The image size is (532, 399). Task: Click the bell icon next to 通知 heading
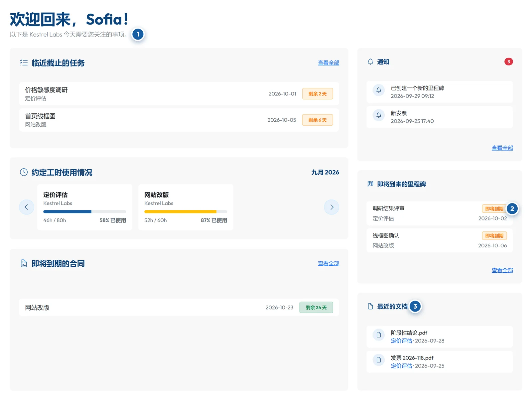tap(370, 62)
